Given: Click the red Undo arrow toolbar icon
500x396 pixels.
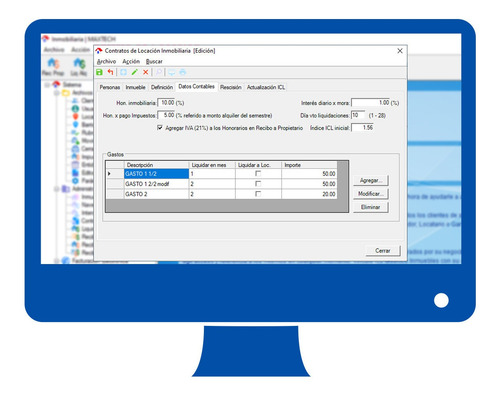Looking at the screenshot, I should pyautogui.click(x=110, y=72).
